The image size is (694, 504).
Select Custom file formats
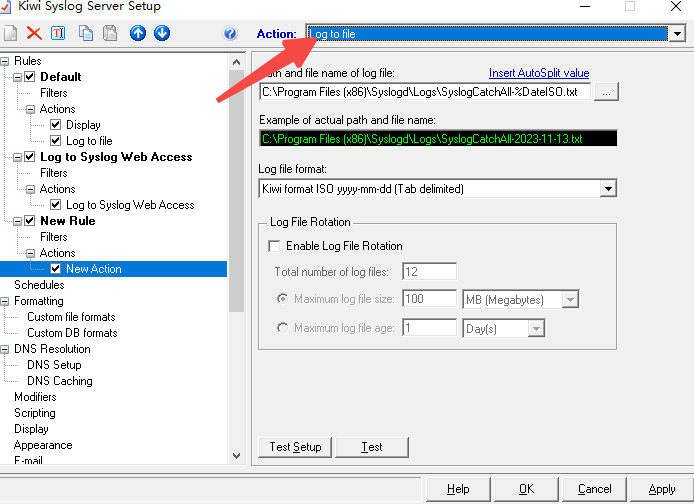coord(71,317)
